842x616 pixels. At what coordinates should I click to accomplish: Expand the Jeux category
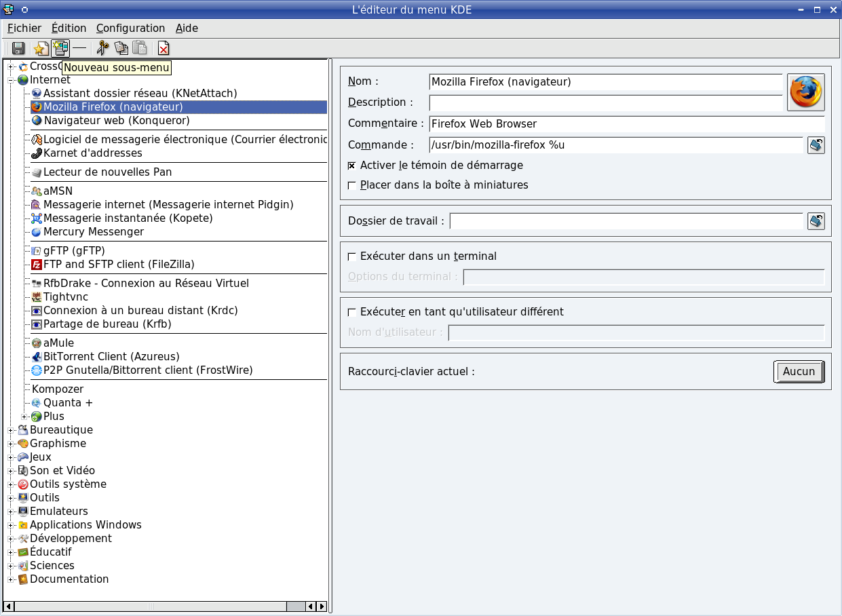pyautogui.click(x=11, y=457)
